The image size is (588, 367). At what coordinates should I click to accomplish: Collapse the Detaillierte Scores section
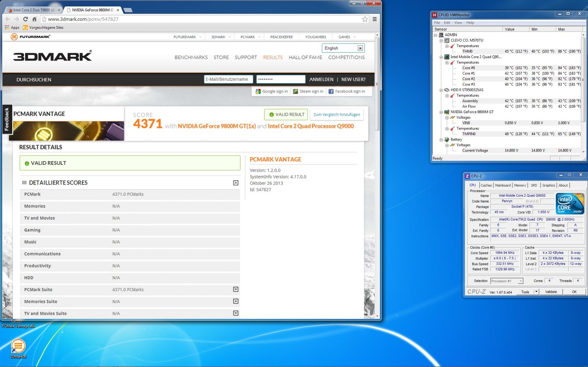click(236, 183)
